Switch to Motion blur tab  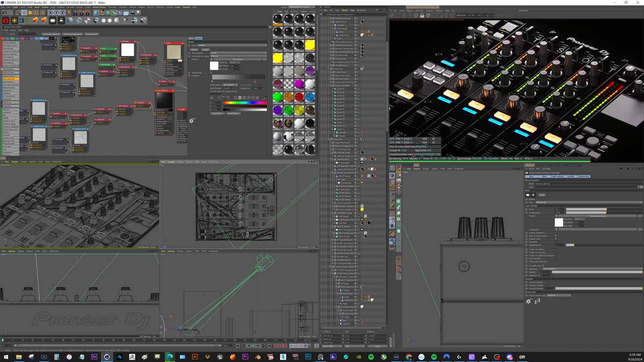(584, 177)
